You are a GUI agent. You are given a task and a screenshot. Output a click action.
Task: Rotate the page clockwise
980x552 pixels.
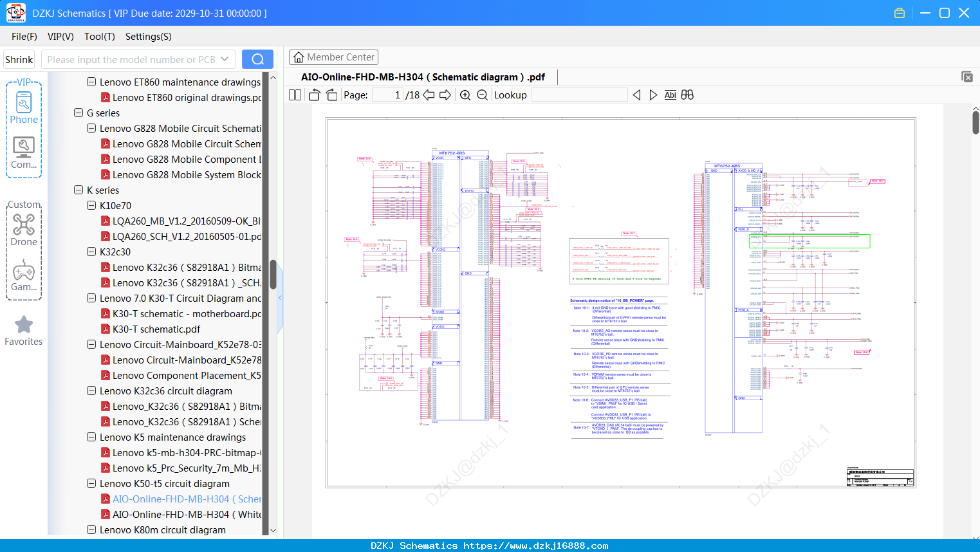[332, 95]
